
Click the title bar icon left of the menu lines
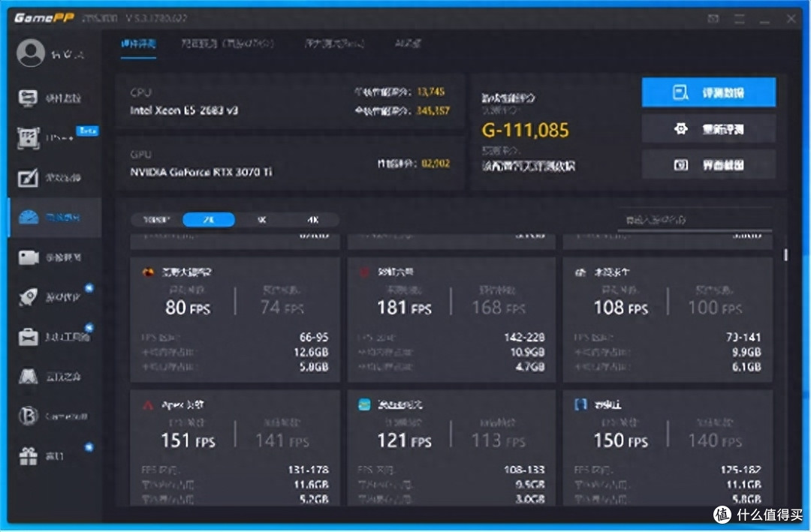(713, 19)
